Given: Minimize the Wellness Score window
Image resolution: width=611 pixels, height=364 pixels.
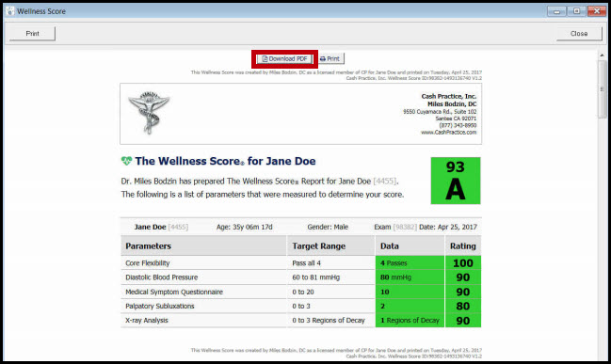Looking at the screenshot, I should [556, 11].
